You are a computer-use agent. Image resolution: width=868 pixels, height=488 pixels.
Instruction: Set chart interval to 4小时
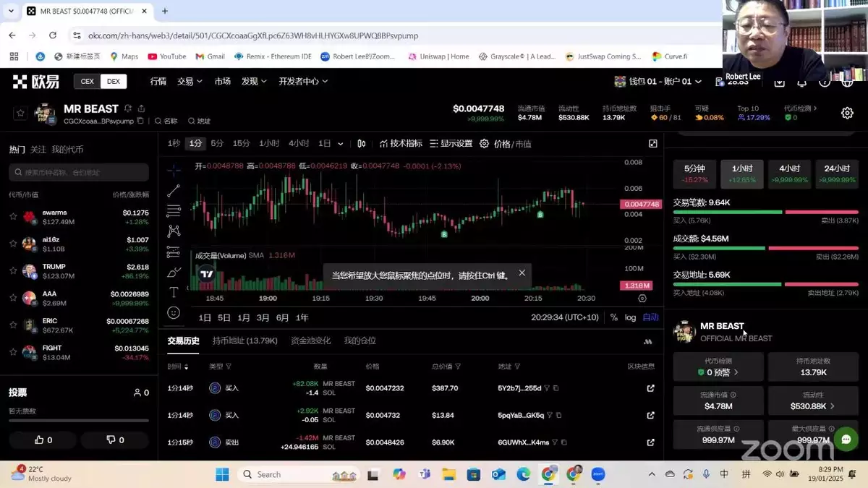click(x=299, y=144)
